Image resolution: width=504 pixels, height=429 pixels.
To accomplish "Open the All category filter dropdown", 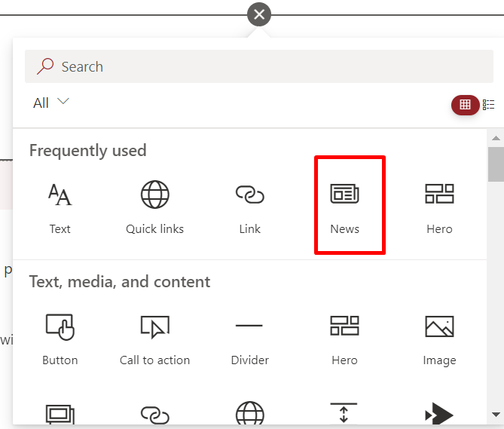I will pos(50,103).
